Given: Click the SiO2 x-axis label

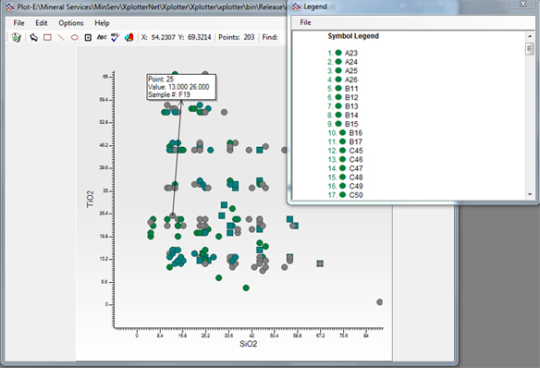Looking at the screenshot, I should click(x=248, y=344).
